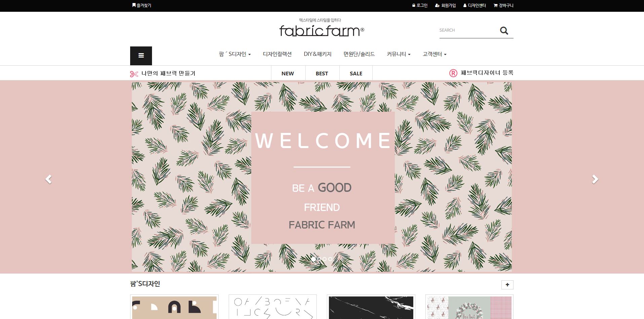Expand the 고객센터 dropdown menu

tap(434, 54)
